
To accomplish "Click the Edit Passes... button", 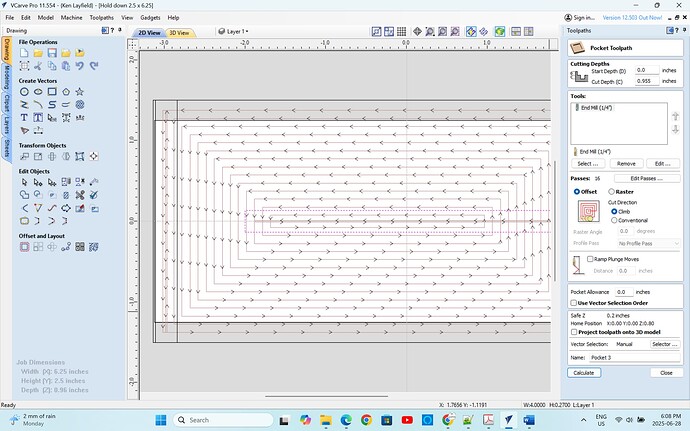I will pyautogui.click(x=646, y=178).
